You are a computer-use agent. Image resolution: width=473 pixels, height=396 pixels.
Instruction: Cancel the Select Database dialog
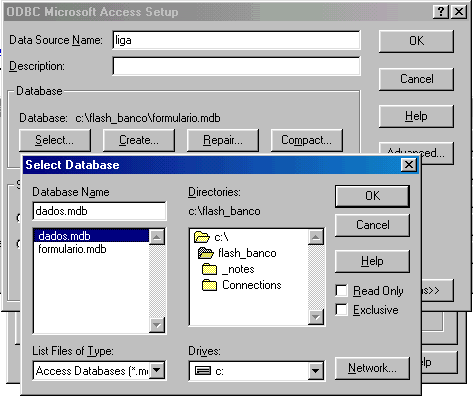coord(372,225)
